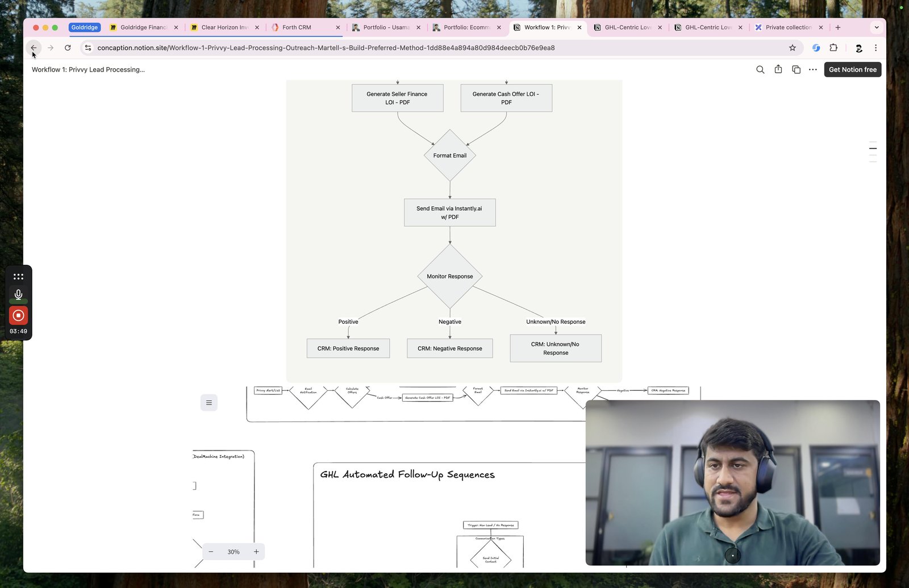The image size is (909, 588).
Task: Stop the screen recording red button
Action: pos(18,315)
